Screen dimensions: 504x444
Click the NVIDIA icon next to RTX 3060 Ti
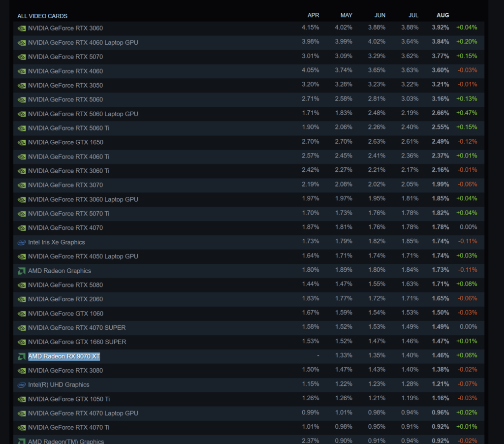pyautogui.click(x=22, y=171)
